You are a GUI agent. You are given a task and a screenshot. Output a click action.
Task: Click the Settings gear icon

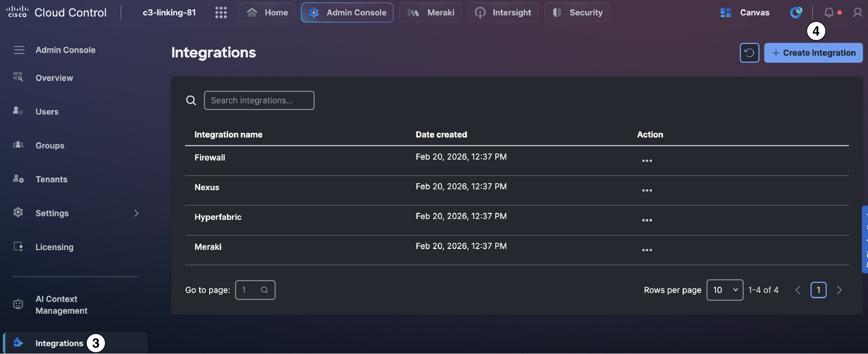pyautogui.click(x=18, y=212)
